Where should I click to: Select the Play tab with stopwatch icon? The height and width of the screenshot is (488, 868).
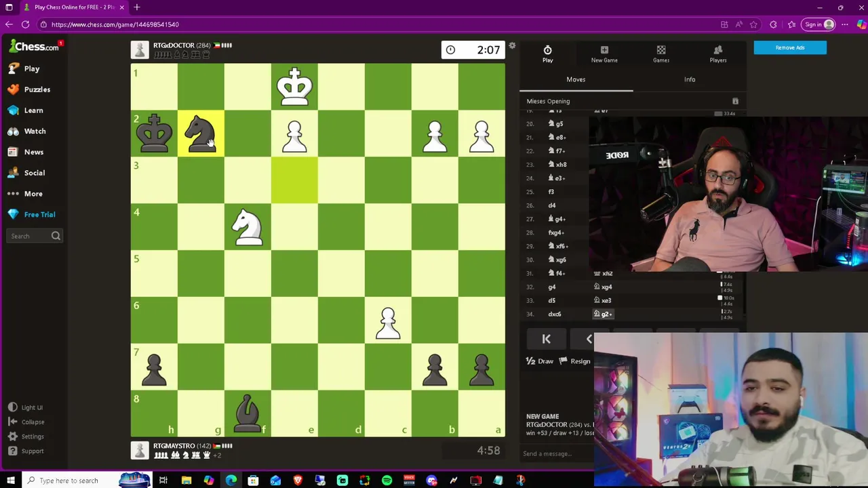click(547, 54)
